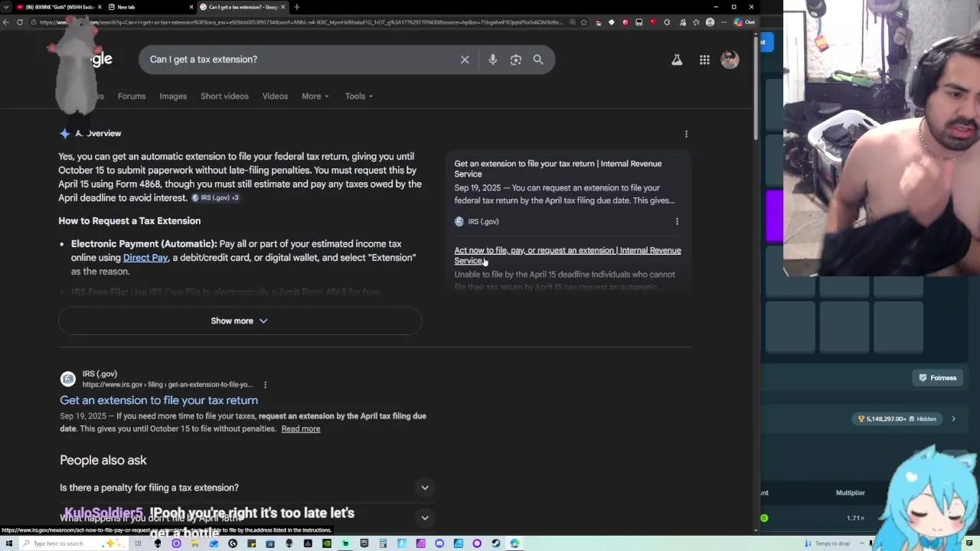Open three-dot menu beside IRS result URL
Viewport: 980px width, 551px height.
point(265,385)
